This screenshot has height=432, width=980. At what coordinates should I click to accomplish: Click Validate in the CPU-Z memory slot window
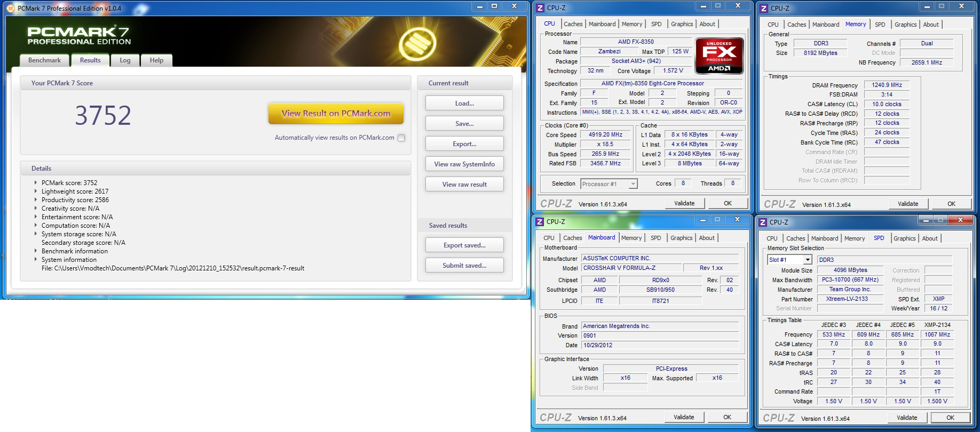click(x=907, y=418)
